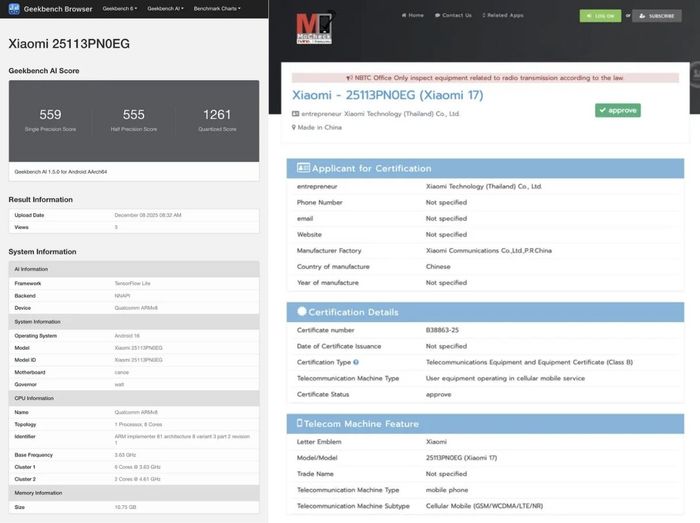Click the Subscribe button
700x523 pixels.
point(657,16)
